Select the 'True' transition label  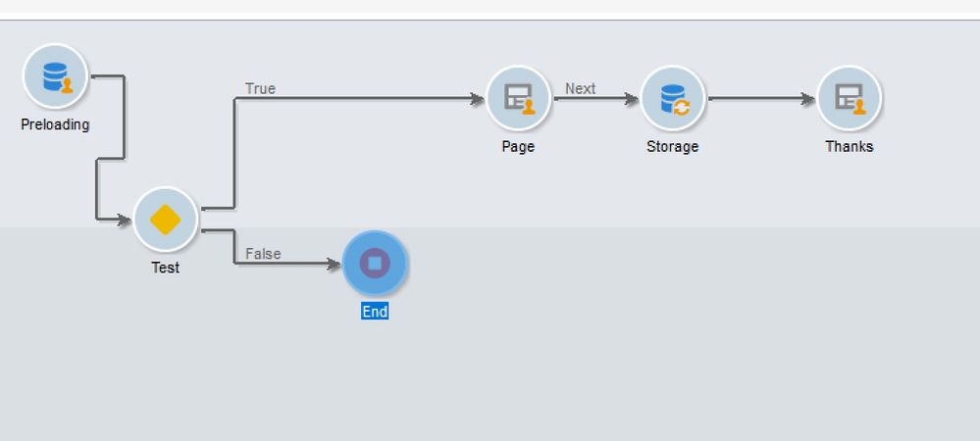[x=260, y=88]
